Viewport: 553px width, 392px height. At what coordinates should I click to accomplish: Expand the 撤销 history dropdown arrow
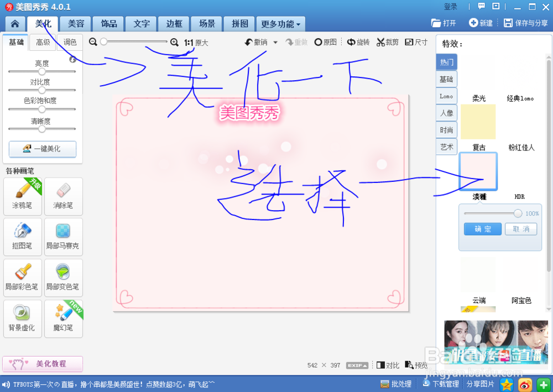(275, 43)
